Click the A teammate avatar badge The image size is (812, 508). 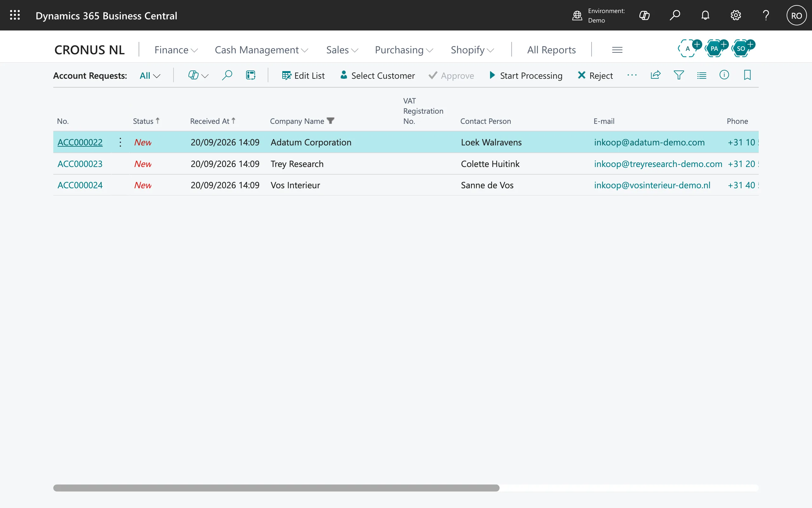coord(689,48)
